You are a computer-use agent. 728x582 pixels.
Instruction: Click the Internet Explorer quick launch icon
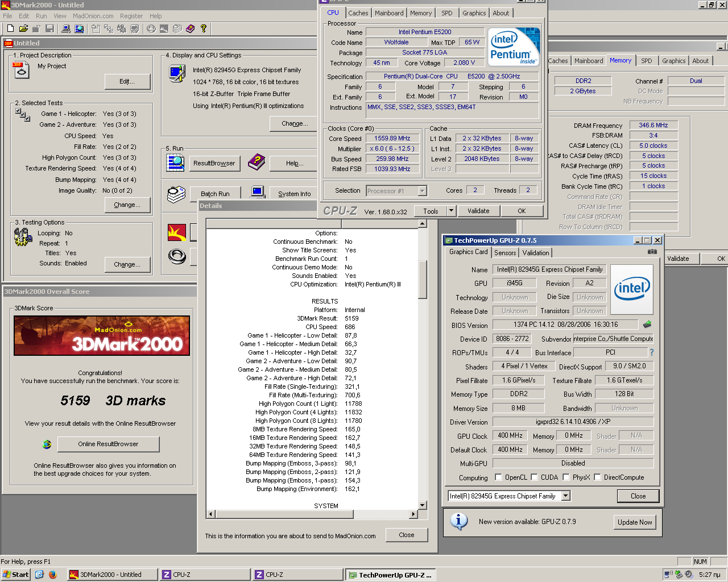tap(39, 575)
